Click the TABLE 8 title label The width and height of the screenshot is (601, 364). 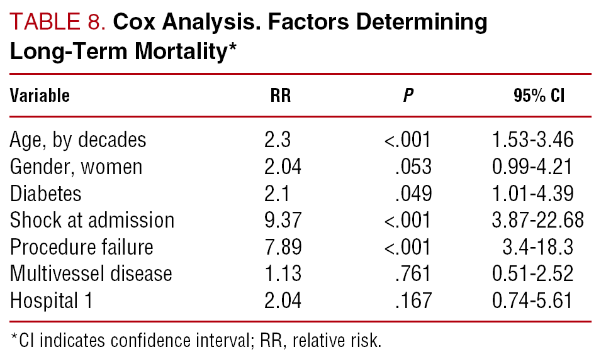[58, 22]
